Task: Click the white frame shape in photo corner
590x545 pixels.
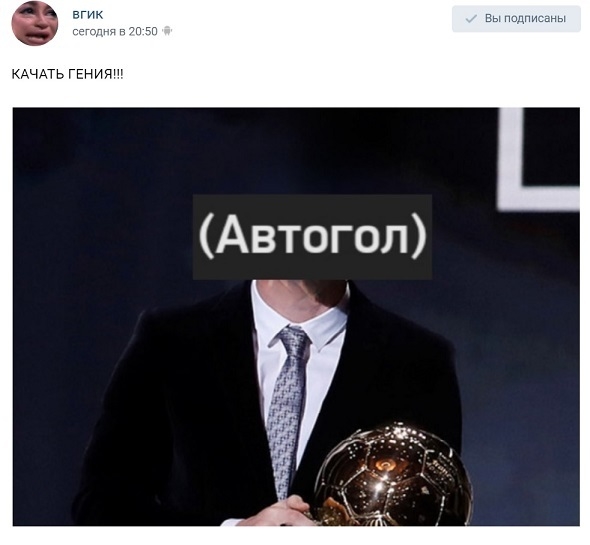Action: click(x=539, y=159)
